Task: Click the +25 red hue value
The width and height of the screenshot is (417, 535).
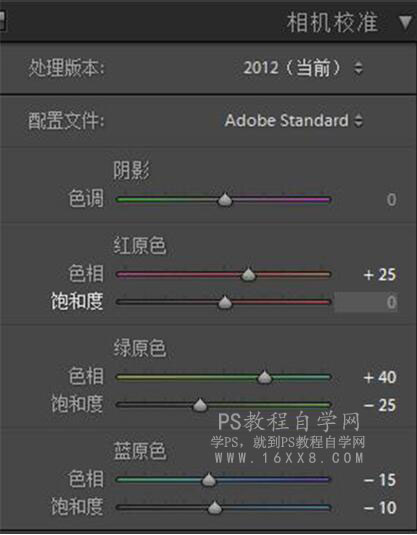Action: pos(379,275)
